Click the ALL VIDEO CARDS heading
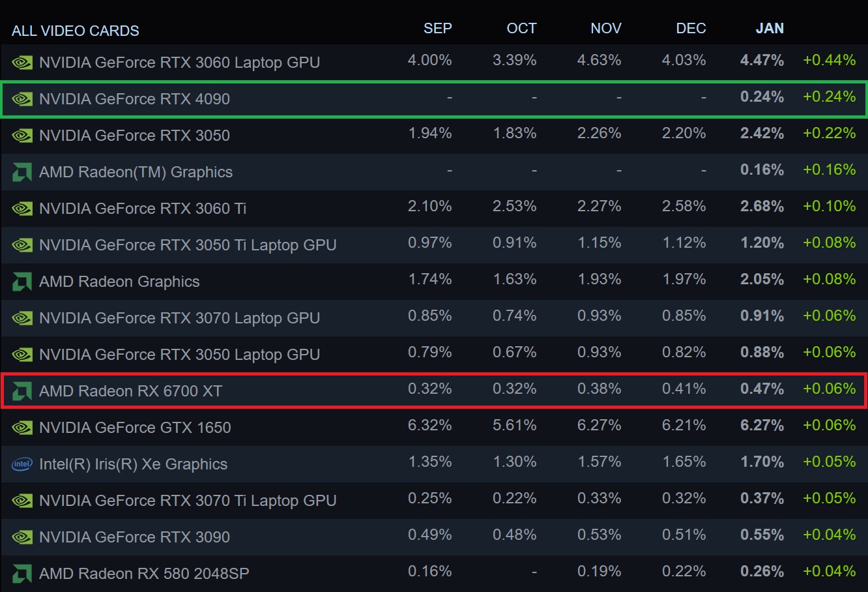Viewport: 868px width, 592px height. point(76,31)
